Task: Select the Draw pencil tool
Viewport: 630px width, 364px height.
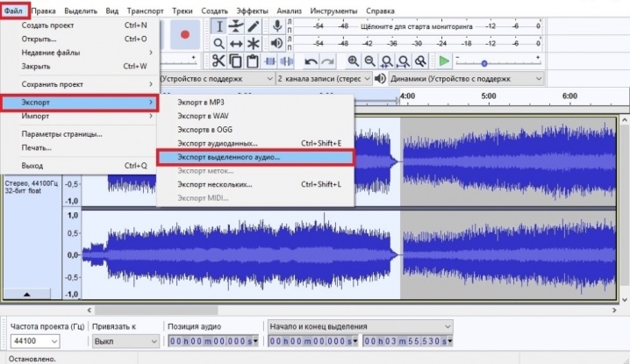Action: click(x=253, y=26)
